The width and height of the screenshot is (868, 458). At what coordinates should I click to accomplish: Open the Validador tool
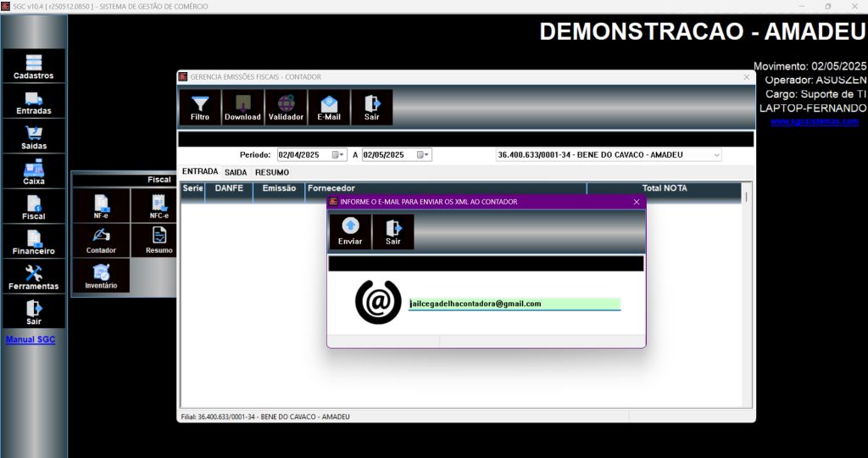(286, 108)
